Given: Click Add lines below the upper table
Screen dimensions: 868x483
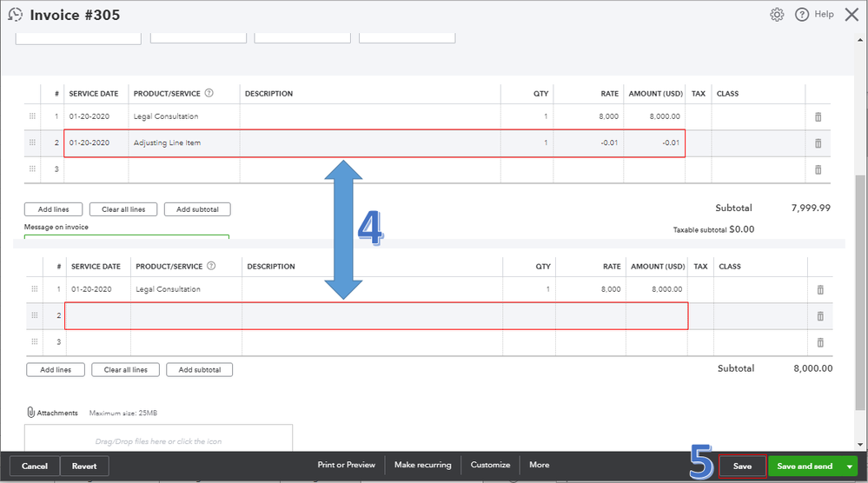Looking at the screenshot, I should 53,209.
